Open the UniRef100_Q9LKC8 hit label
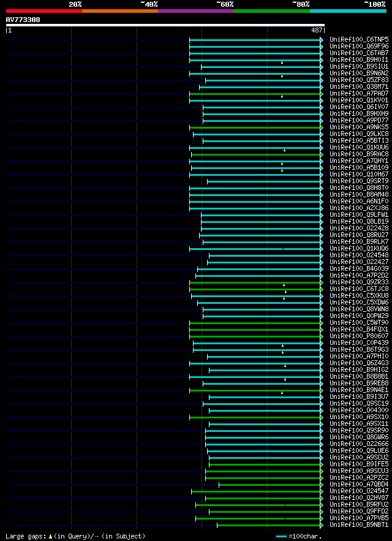 tap(359, 134)
